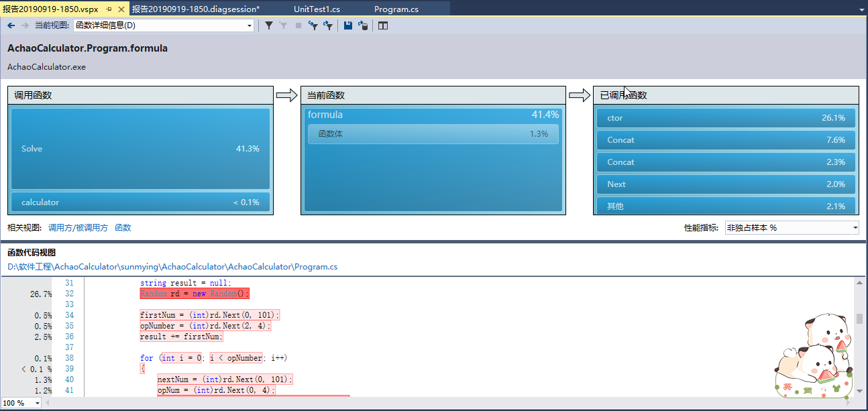Click the export report data icon
Image resolution: width=868 pixels, height=411 pixels.
(x=363, y=25)
